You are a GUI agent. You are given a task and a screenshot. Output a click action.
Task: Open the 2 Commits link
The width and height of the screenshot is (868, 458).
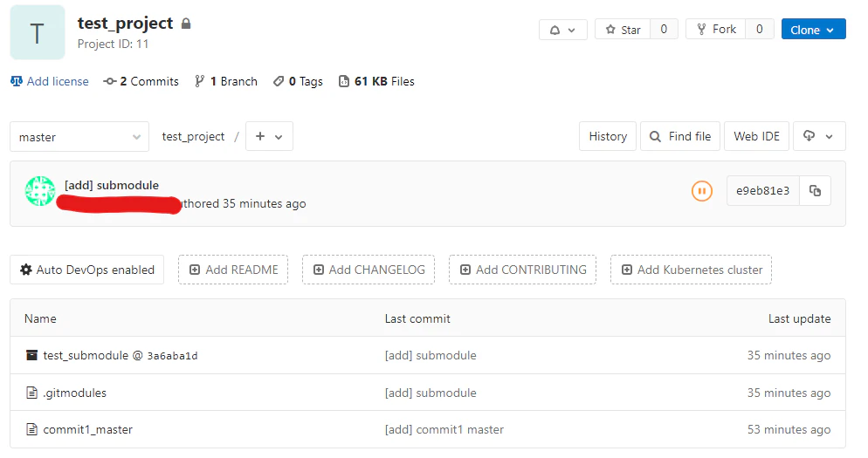(x=149, y=81)
